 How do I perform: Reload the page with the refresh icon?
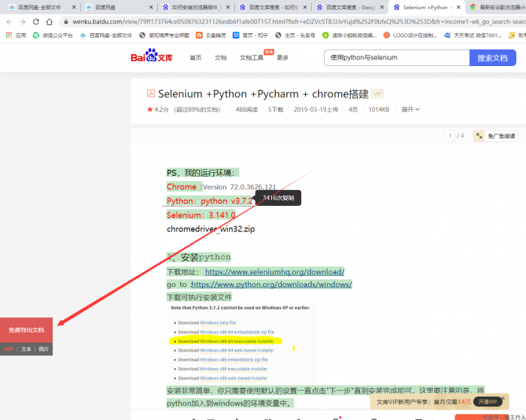click(36, 22)
